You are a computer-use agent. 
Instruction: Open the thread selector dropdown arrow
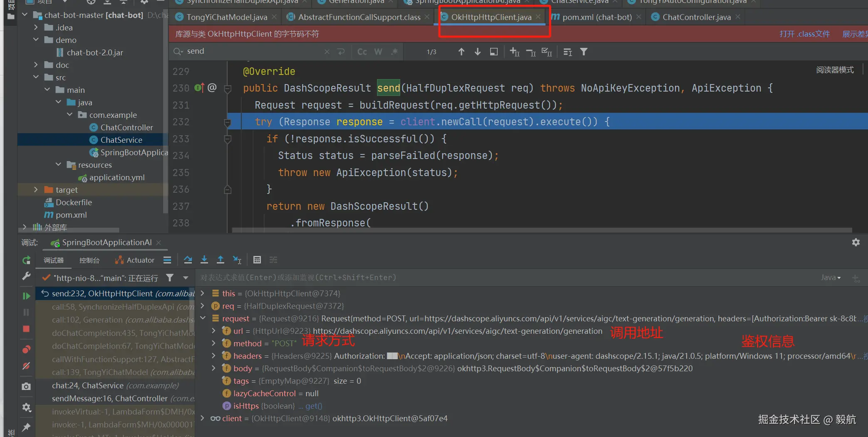(186, 278)
